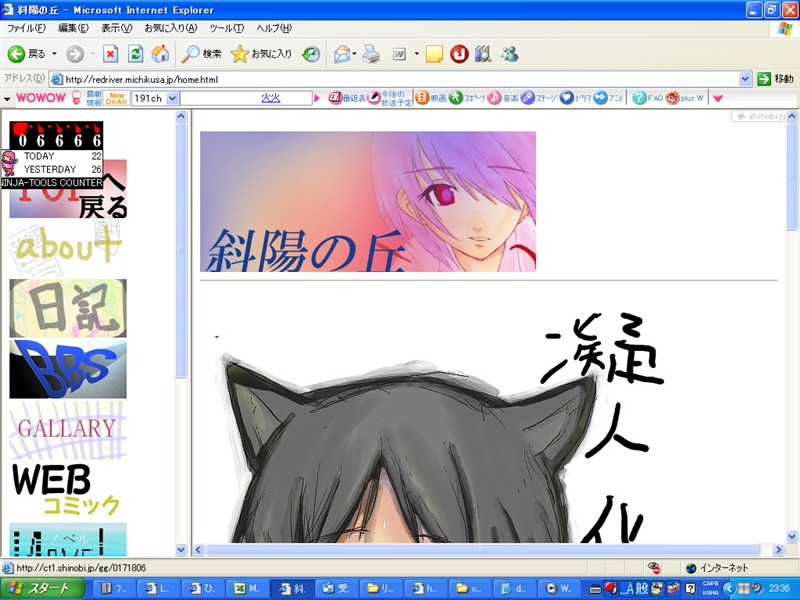Open the お気に入り(A) menu

[170, 28]
